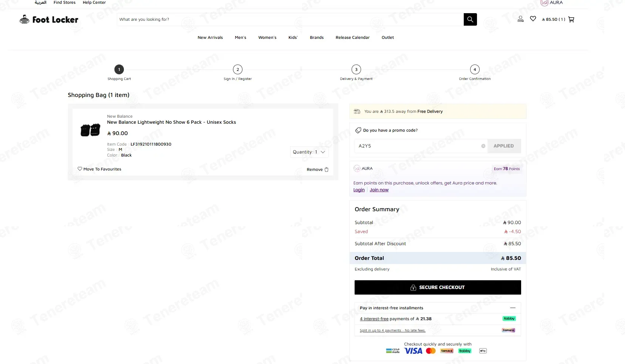Click the product name New Balance Lightweight socks

click(x=171, y=122)
